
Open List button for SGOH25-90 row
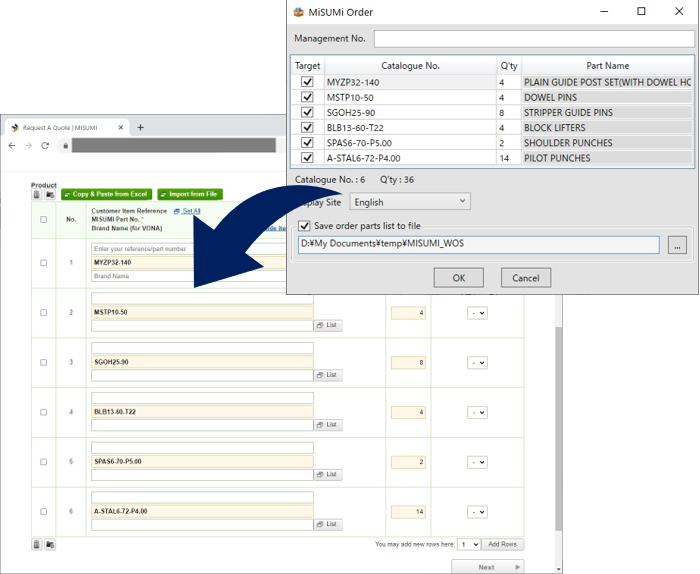click(328, 375)
